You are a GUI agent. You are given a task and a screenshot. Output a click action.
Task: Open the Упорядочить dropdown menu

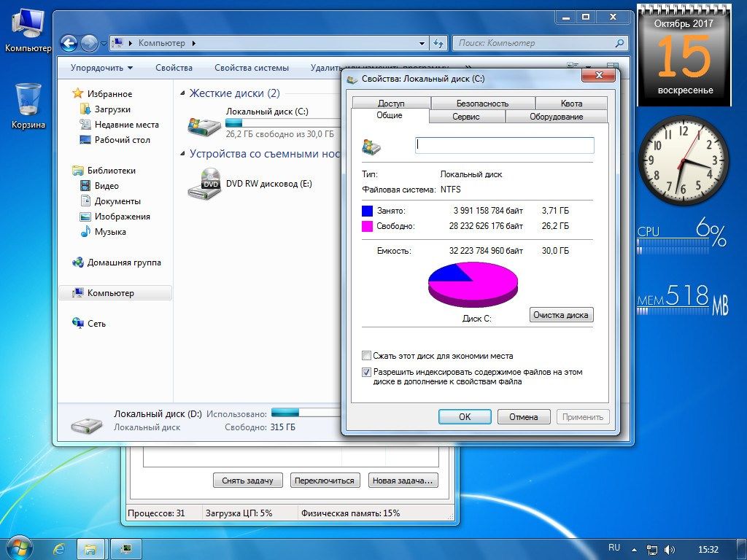point(101,68)
